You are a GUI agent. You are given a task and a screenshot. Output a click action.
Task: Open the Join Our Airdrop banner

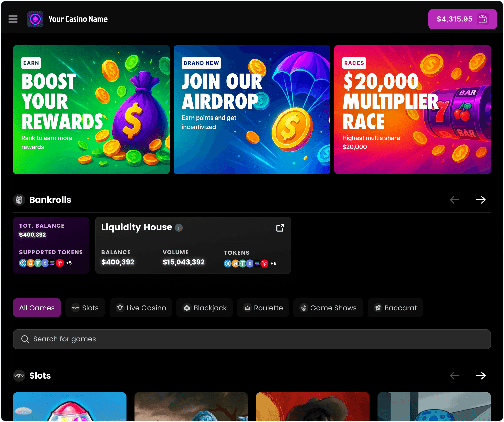coord(252,109)
